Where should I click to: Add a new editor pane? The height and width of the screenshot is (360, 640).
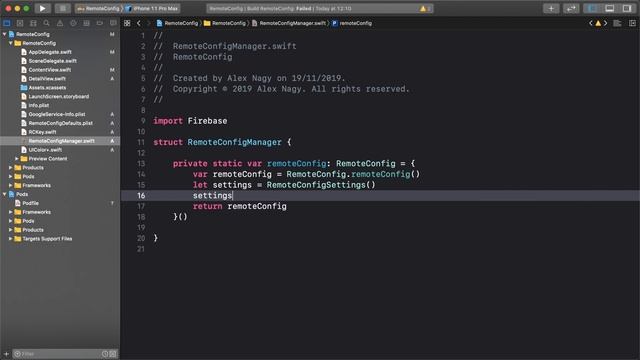point(632,23)
